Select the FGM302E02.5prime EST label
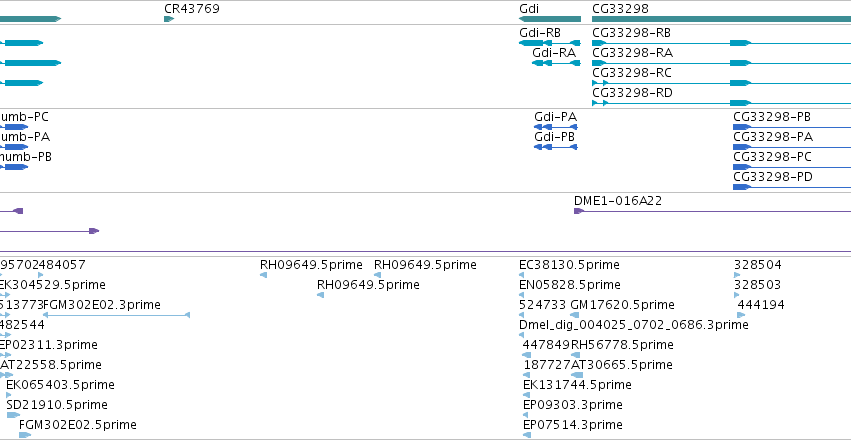Screen dimensions: 851x440 pos(78,425)
